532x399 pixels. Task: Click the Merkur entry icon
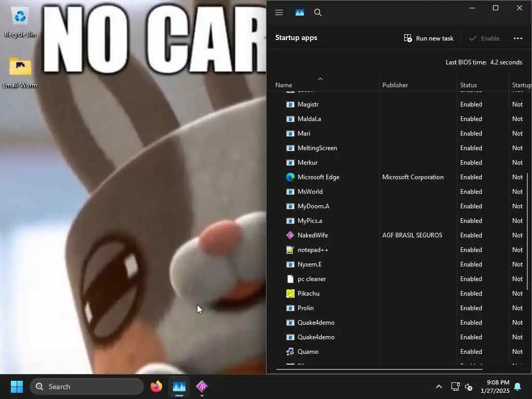point(290,163)
